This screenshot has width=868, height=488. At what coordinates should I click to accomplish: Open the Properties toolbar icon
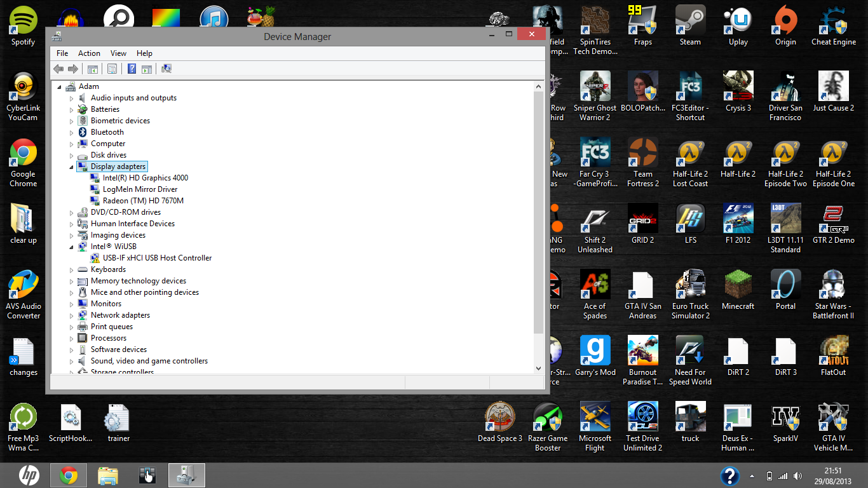pyautogui.click(x=112, y=69)
